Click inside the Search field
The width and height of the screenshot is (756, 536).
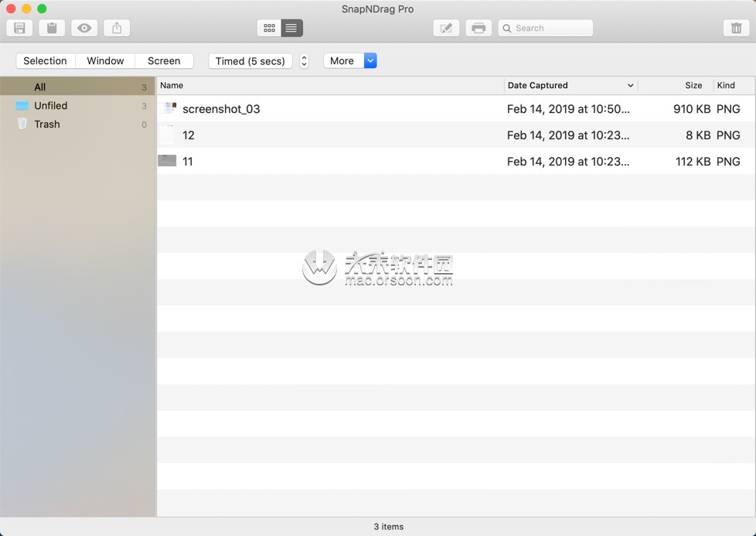(x=545, y=27)
